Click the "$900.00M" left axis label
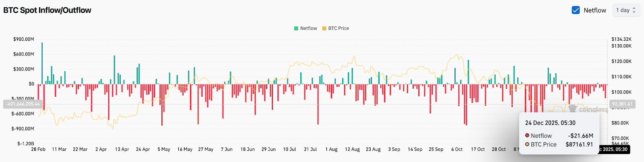The image size is (644, 162). 23,39
